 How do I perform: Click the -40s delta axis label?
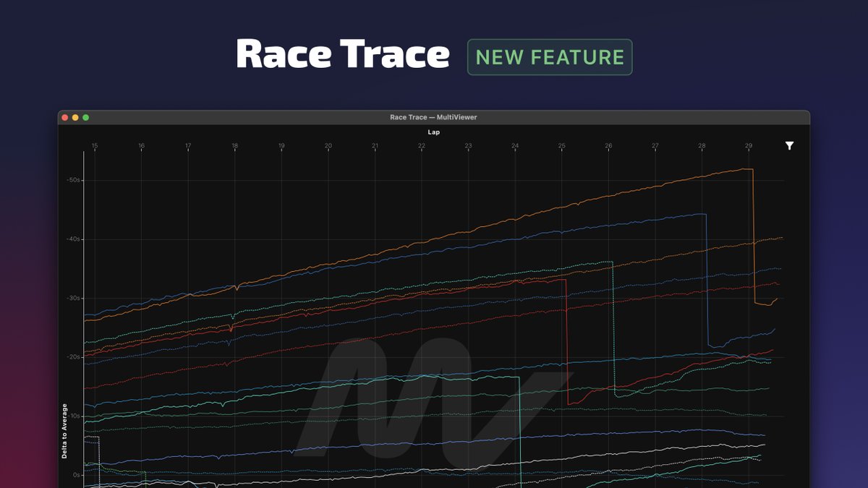73,239
